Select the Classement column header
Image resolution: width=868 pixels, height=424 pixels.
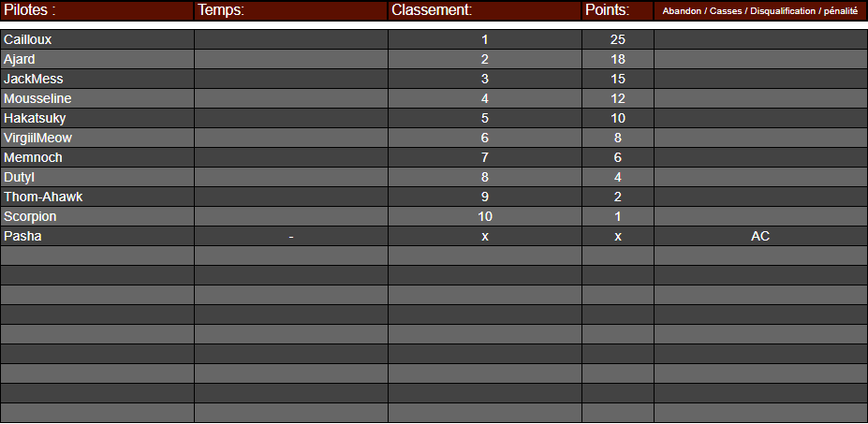coord(484,10)
